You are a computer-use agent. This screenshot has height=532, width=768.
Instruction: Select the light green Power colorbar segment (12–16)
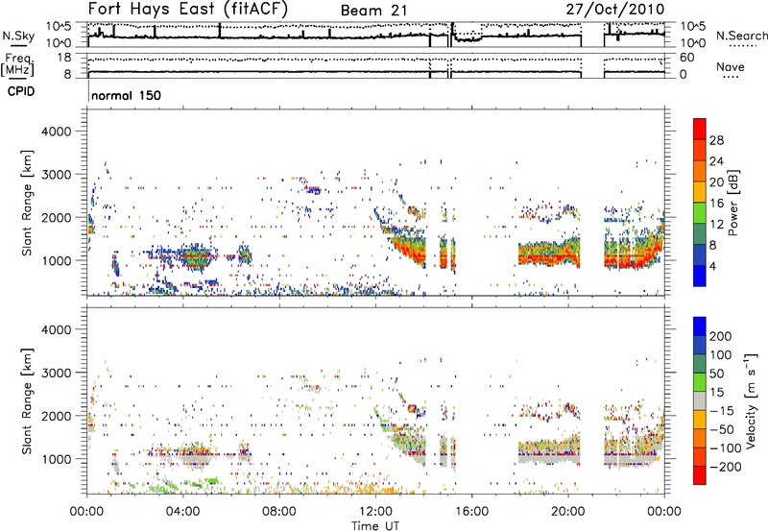tap(700, 213)
